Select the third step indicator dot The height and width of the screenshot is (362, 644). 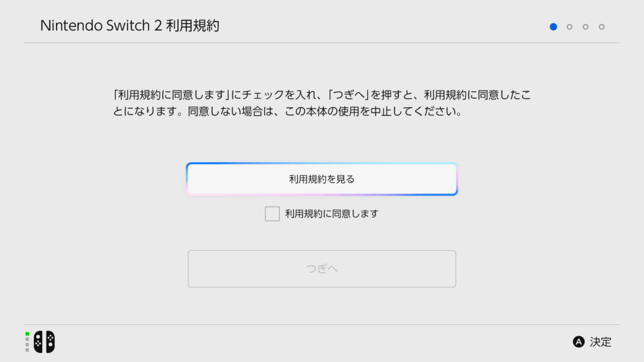586,26
